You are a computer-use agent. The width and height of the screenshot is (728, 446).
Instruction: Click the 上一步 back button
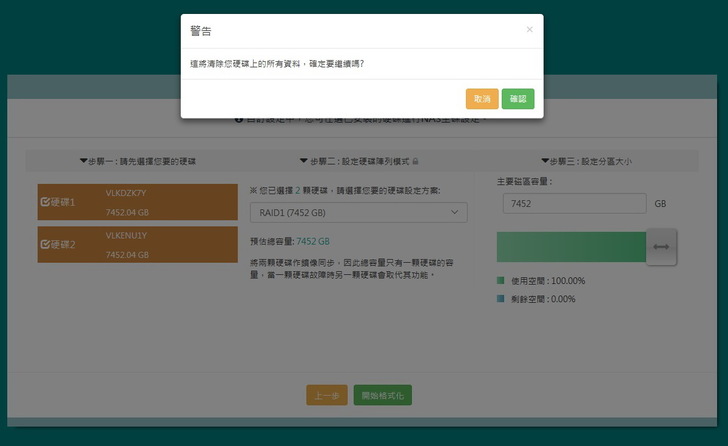327,395
